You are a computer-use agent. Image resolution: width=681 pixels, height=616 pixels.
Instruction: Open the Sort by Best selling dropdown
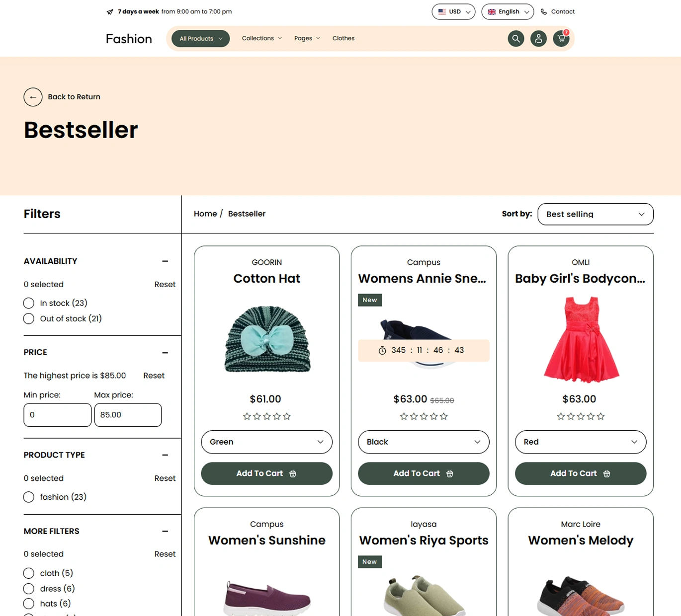pos(596,214)
